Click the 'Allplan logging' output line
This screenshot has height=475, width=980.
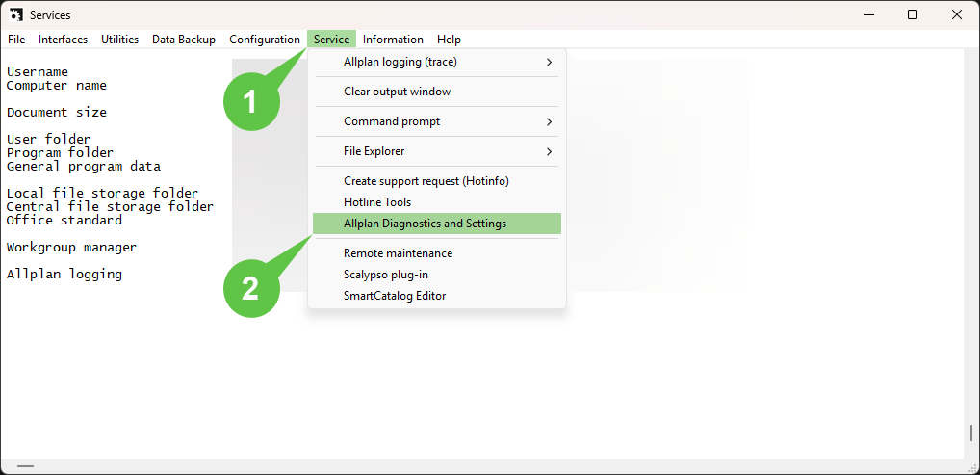coord(64,274)
